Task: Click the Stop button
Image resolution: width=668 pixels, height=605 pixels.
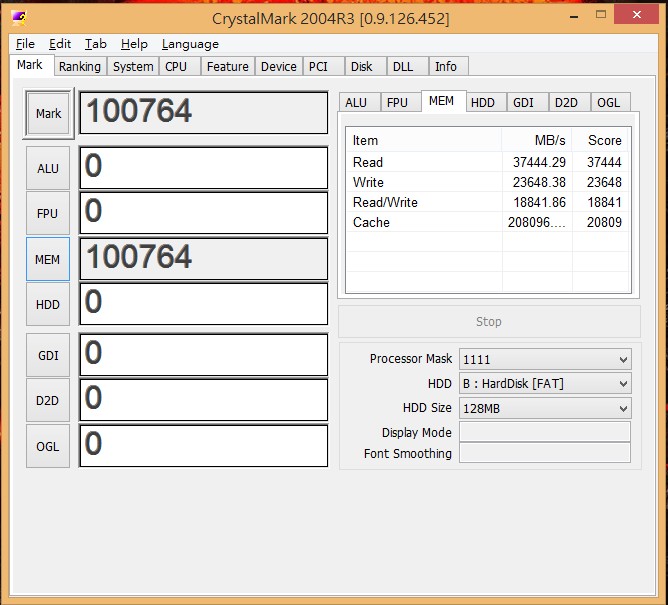Action: point(489,321)
